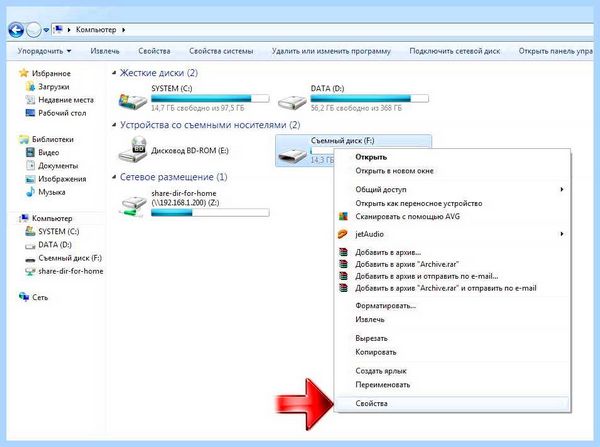Choose Добавить в архив и отправить по e-mail...

(x=452, y=276)
